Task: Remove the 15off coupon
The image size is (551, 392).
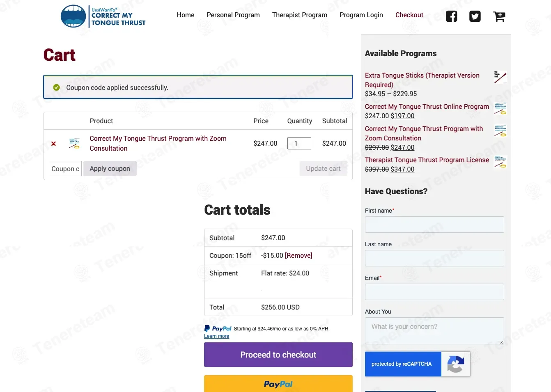Action: tap(298, 255)
